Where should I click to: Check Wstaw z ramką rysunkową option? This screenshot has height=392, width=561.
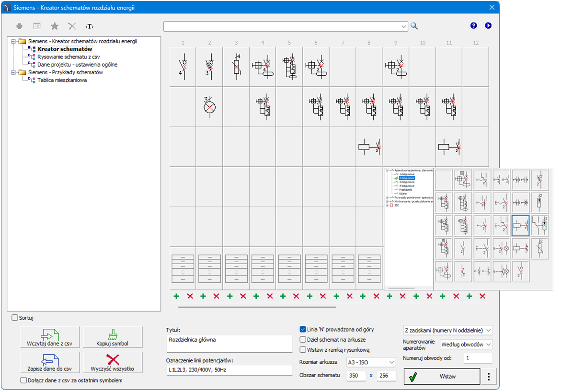(303, 350)
